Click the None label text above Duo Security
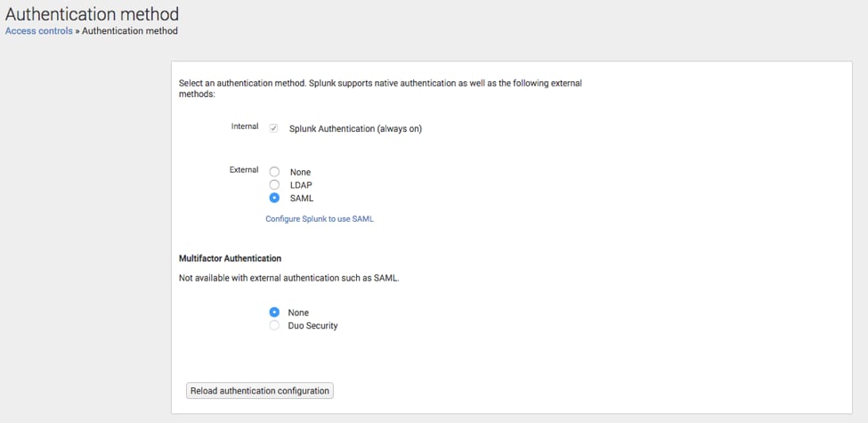Image resolution: width=868 pixels, height=423 pixels. (298, 313)
